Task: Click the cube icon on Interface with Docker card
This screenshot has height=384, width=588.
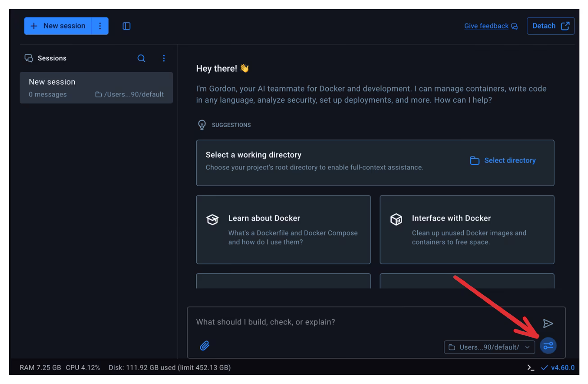Action: point(396,219)
